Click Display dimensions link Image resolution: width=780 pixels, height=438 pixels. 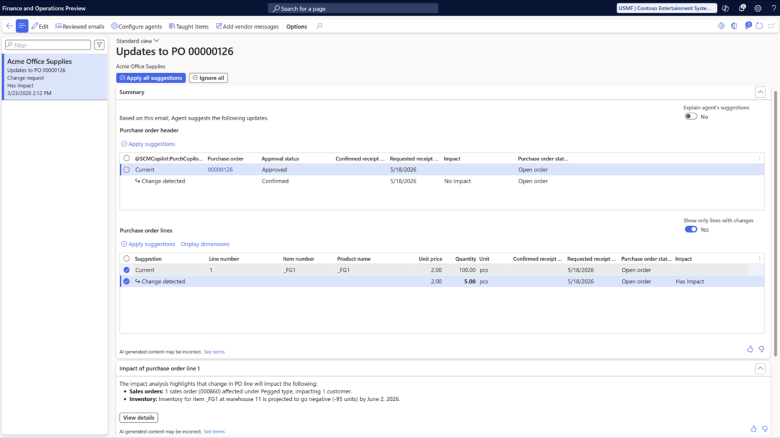tap(205, 244)
